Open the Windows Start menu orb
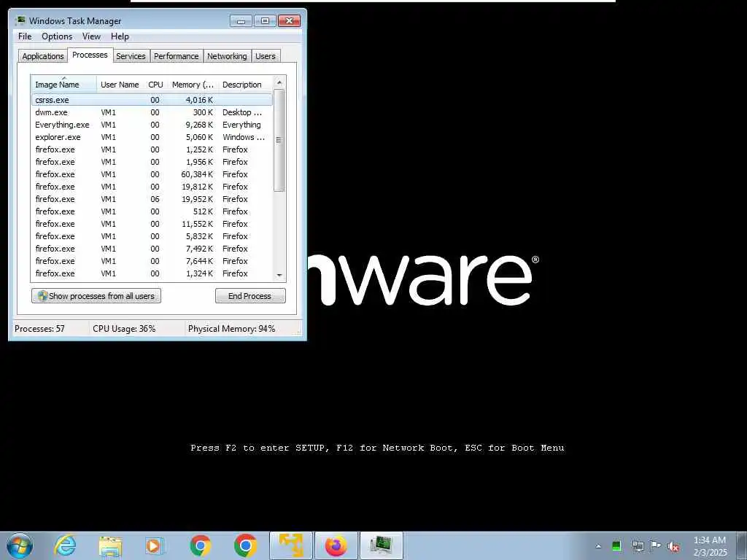Image resolution: width=747 pixels, height=560 pixels. (20, 545)
